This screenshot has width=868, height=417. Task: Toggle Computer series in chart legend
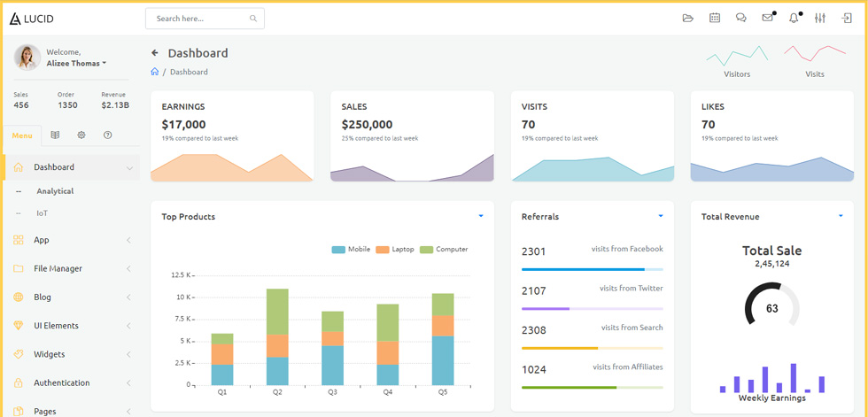coord(444,250)
